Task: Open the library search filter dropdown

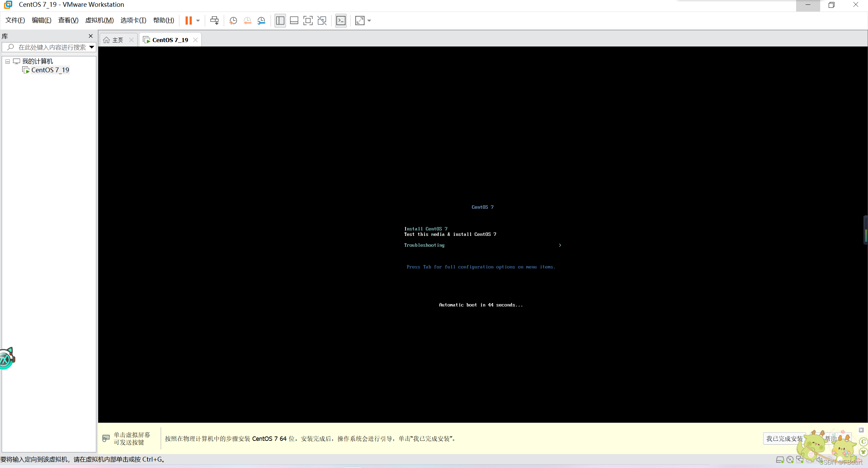Action: (92, 47)
